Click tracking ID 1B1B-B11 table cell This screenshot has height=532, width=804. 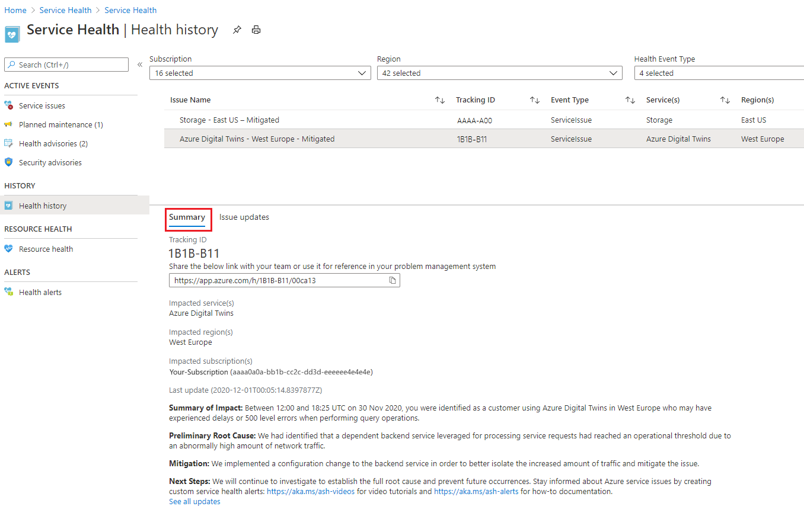[x=472, y=139]
